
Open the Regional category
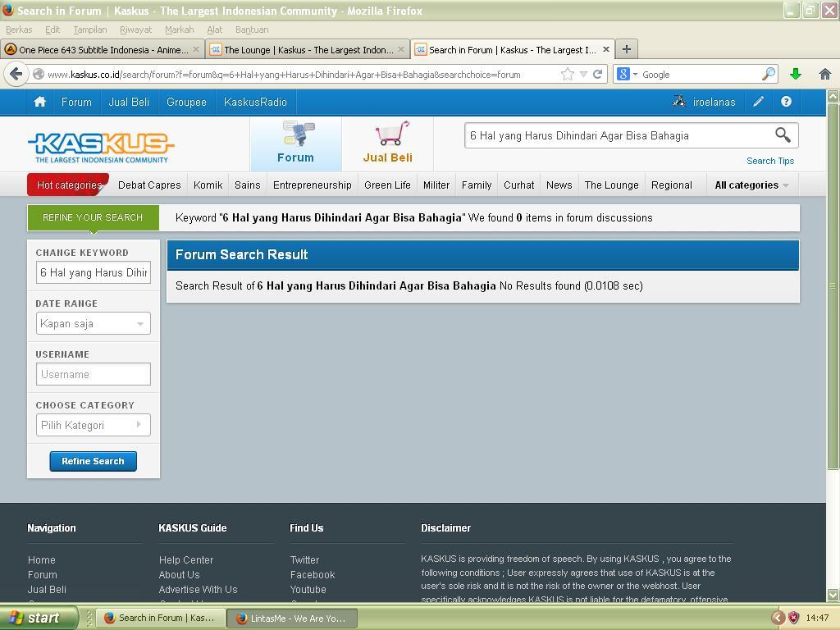click(x=671, y=185)
